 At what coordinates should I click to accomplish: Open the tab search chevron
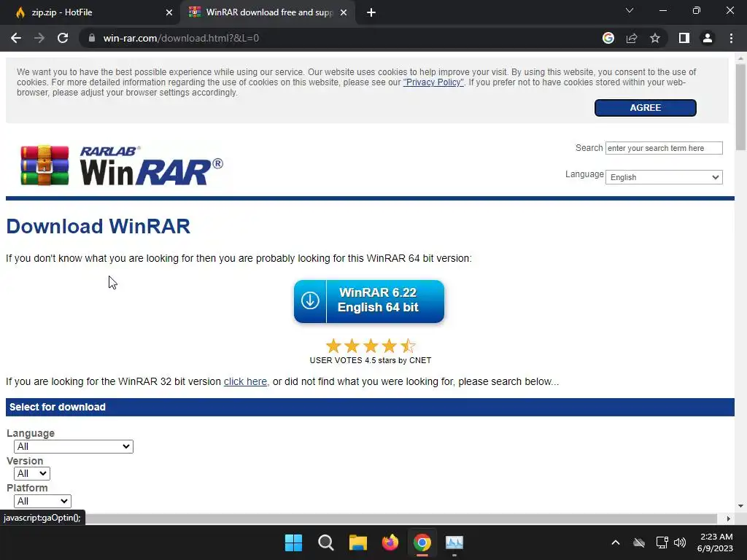(x=630, y=10)
